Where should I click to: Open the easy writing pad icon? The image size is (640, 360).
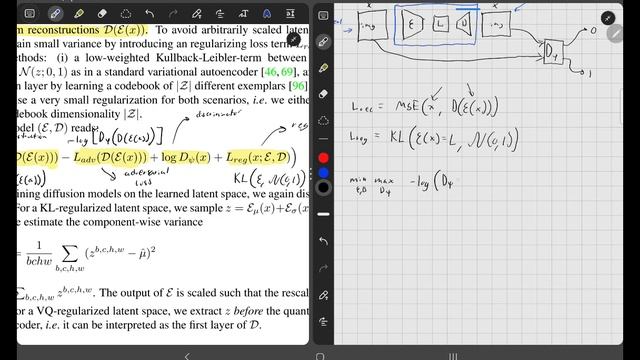click(290, 13)
